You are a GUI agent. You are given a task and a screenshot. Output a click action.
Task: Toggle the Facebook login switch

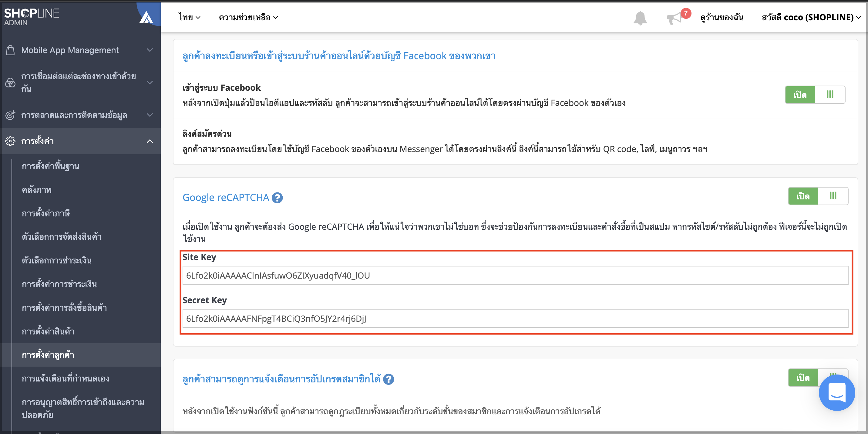[815, 94]
